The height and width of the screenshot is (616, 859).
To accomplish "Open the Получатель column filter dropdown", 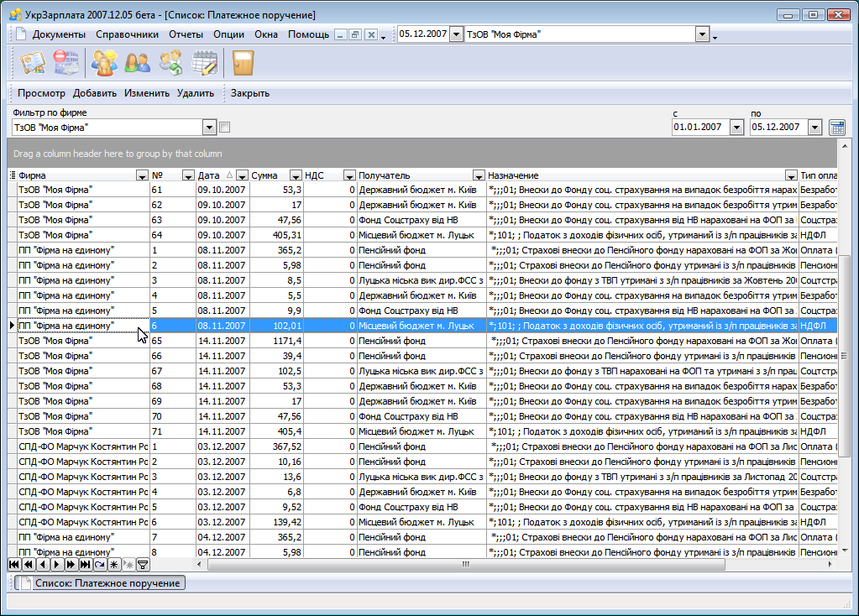I will [x=479, y=175].
